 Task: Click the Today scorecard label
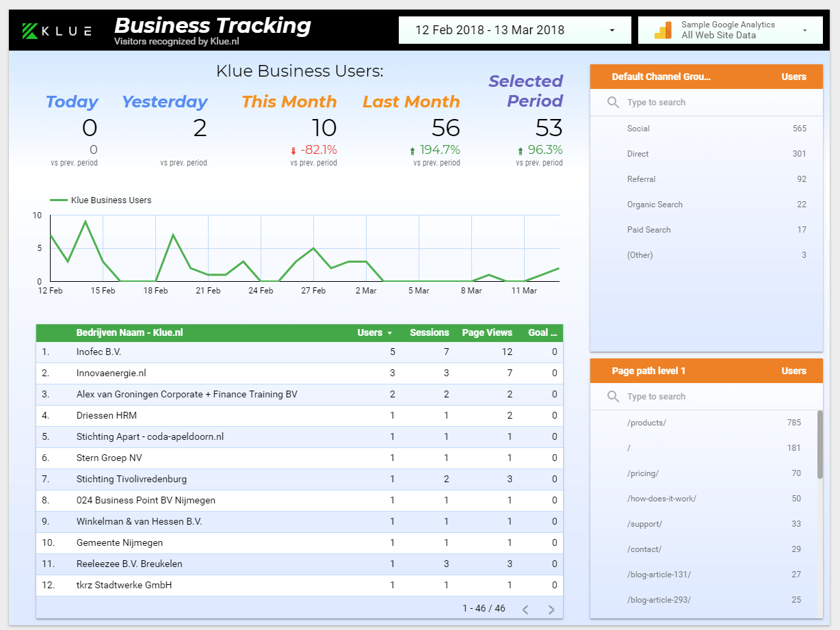click(x=72, y=102)
